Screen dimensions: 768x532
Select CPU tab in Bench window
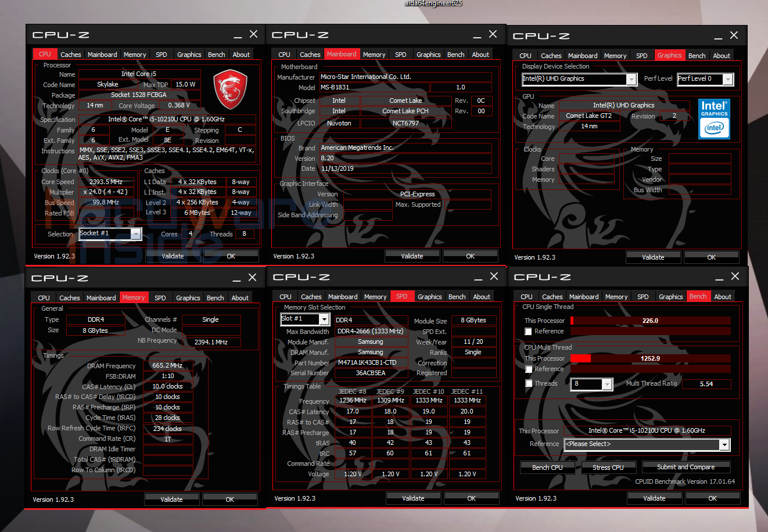coord(526,297)
